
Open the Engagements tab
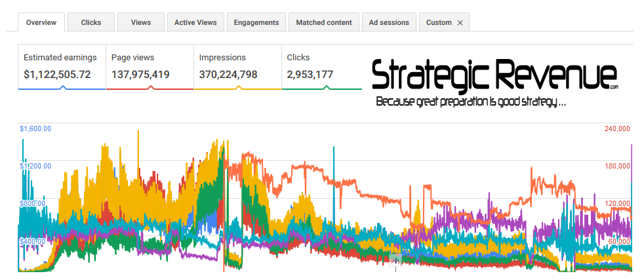click(x=256, y=22)
